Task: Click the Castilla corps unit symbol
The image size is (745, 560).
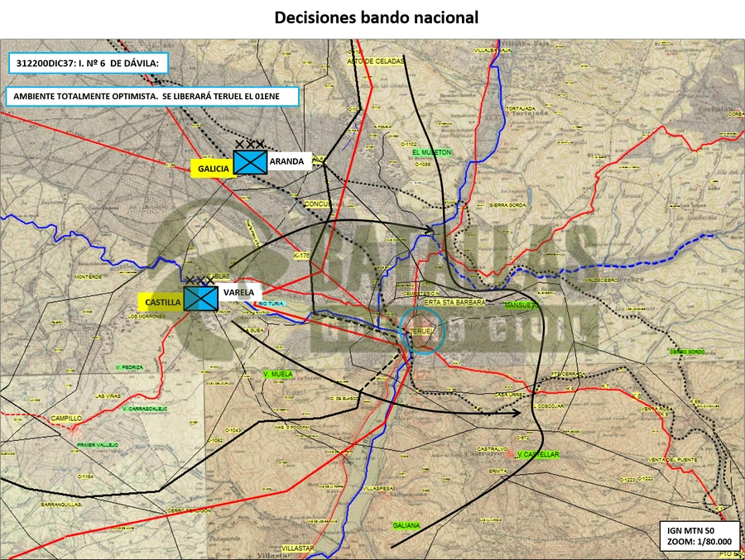Action: tap(201, 299)
